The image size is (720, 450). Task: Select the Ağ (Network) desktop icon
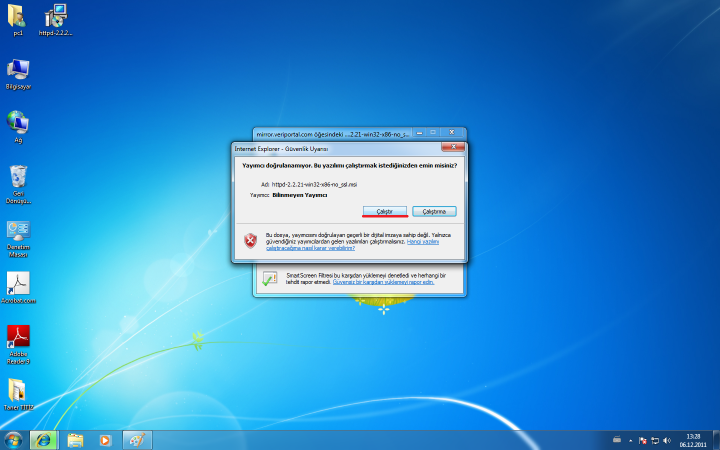[18, 123]
